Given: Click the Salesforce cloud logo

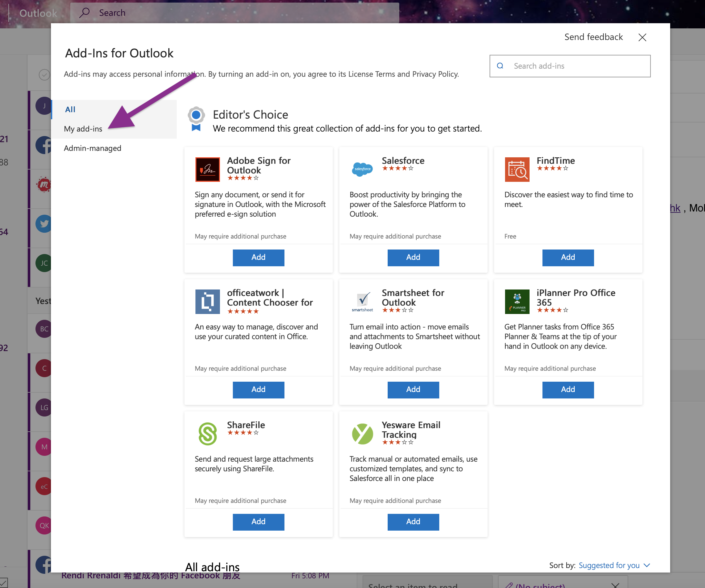Looking at the screenshot, I should pos(362,169).
